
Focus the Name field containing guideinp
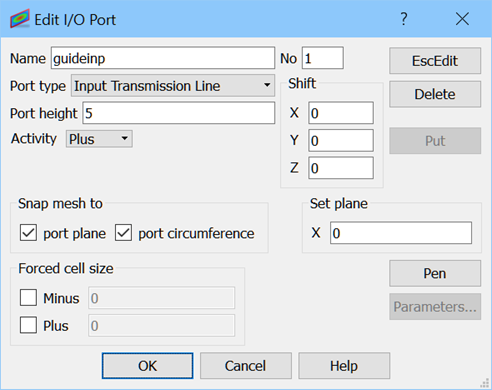163,58
